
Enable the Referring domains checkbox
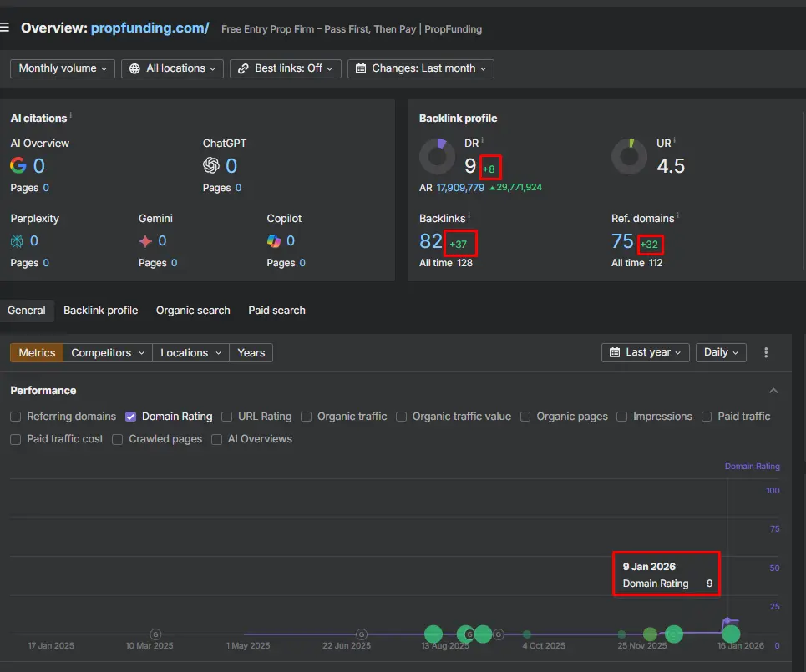click(14, 416)
